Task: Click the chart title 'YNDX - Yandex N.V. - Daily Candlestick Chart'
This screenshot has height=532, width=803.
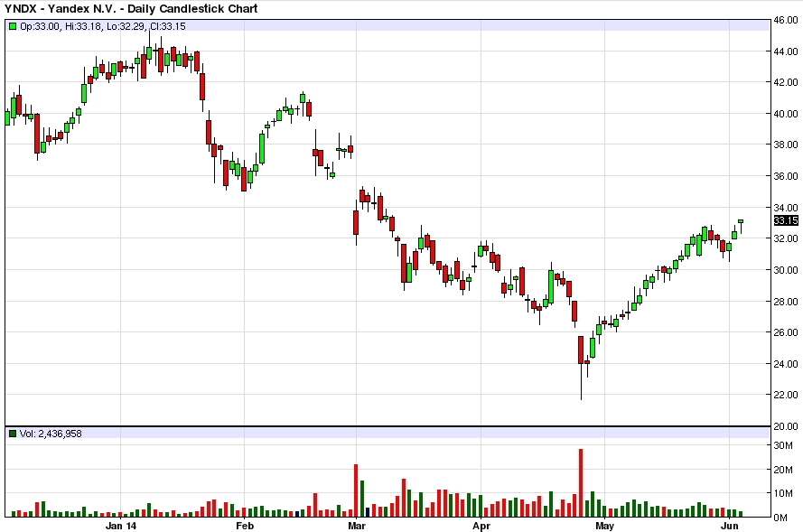Action: 131,8
